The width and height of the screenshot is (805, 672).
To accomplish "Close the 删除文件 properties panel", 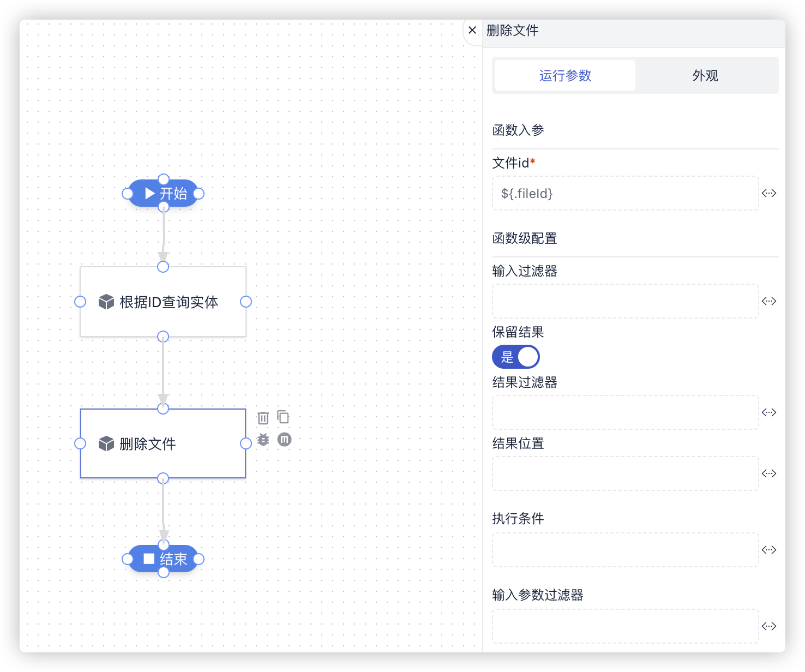I will 472,31.
